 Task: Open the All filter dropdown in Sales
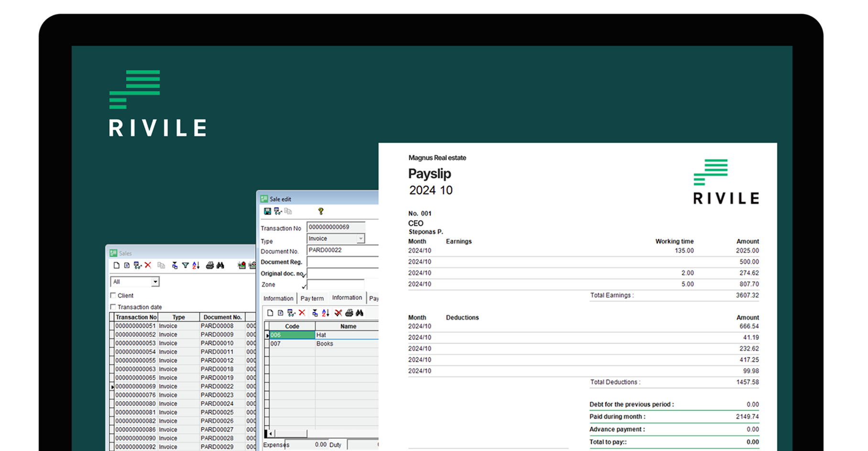155,282
